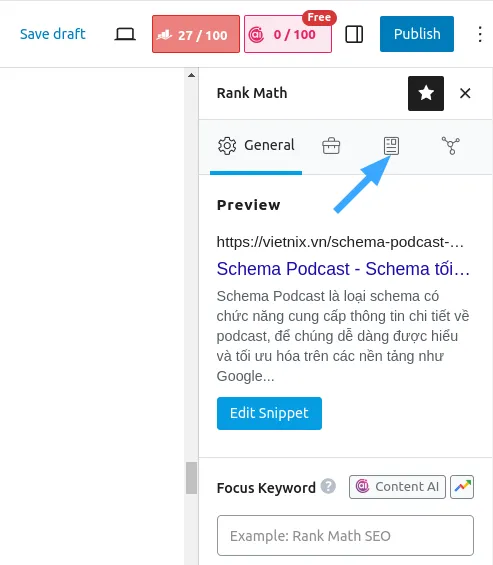Click the Save draft link
The image size is (493, 565).
tap(53, 34)
